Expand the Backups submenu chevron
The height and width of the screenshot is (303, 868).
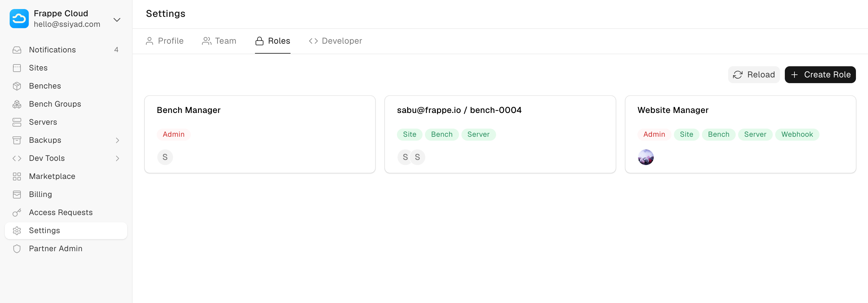(x=117, y=140)
